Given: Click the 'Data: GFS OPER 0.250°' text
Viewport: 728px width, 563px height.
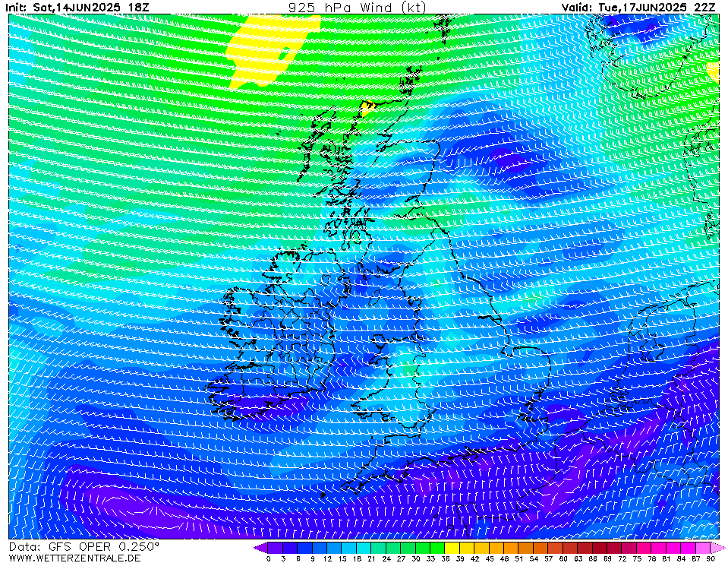Looking at the screenshot, I should coord(84,546).
